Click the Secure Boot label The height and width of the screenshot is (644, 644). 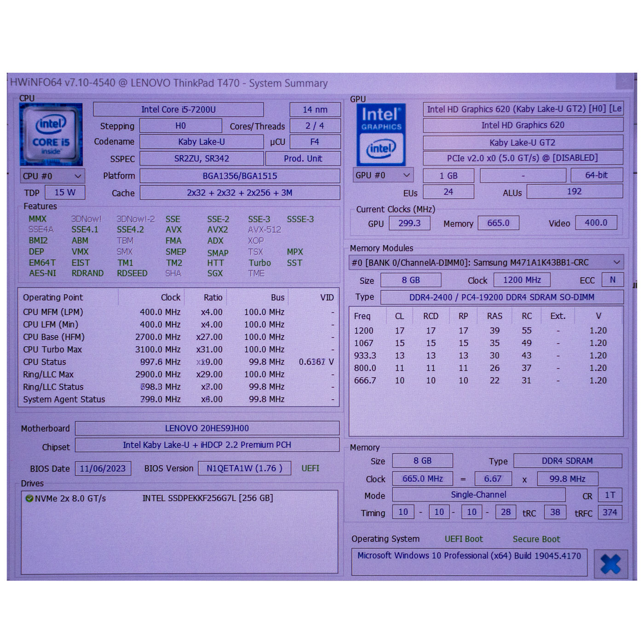point(536,539)
